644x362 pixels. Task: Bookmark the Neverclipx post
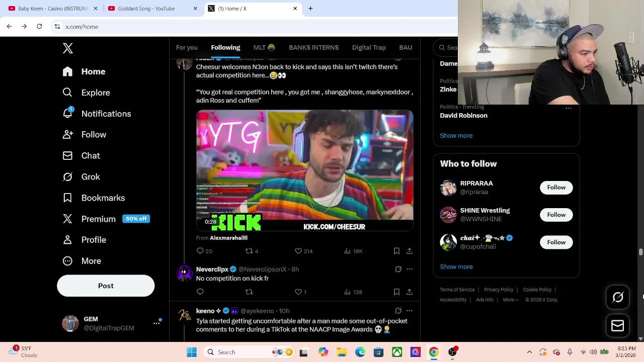click(x=396, y=292)
